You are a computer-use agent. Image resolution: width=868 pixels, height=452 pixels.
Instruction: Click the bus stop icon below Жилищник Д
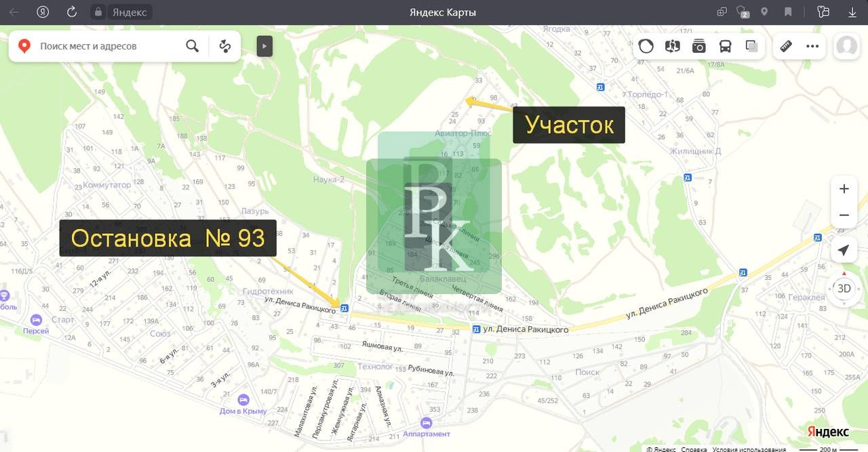point(688,178)
